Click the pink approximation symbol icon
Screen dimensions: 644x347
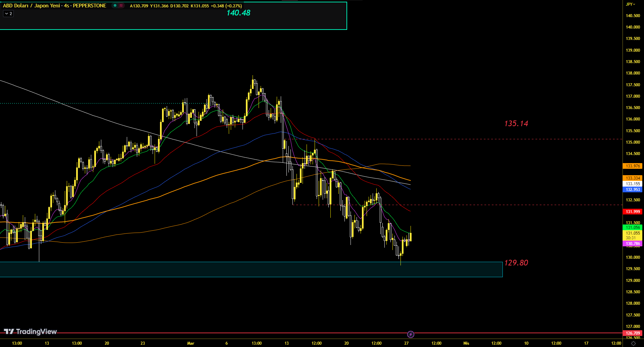coord(121,6)
